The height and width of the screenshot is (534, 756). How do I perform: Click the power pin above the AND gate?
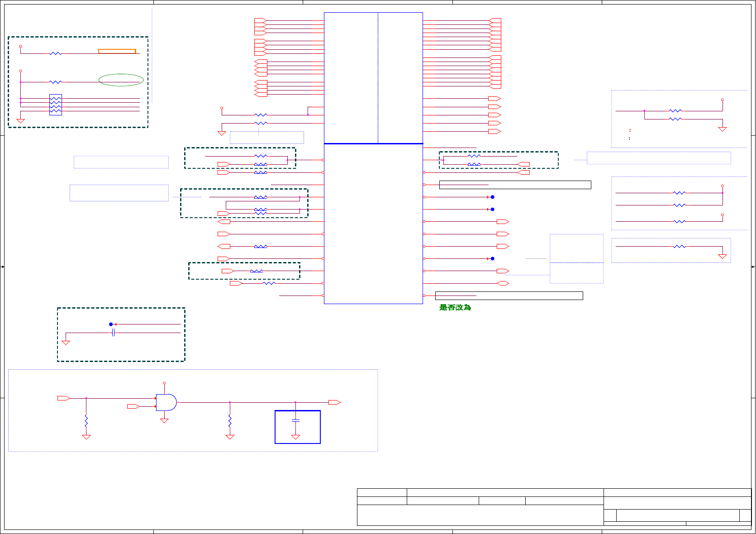[x=164, y=383]
